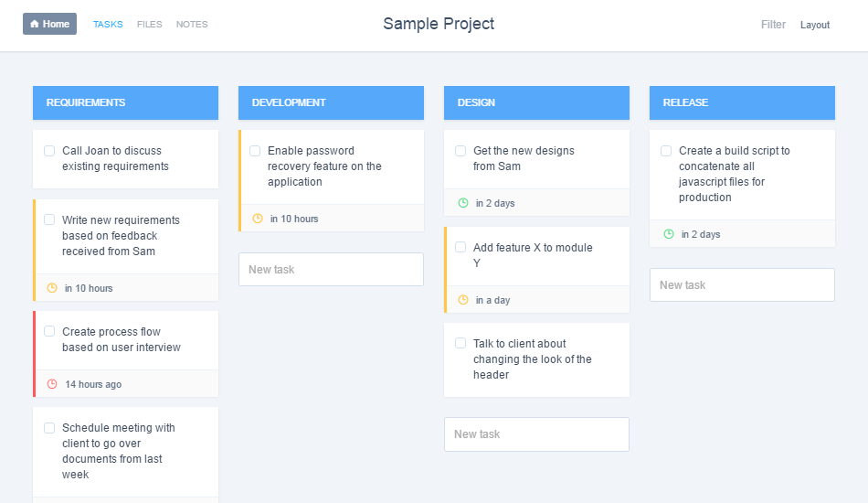
Task: Click the New task field under Development
Action: click(331, 270)
